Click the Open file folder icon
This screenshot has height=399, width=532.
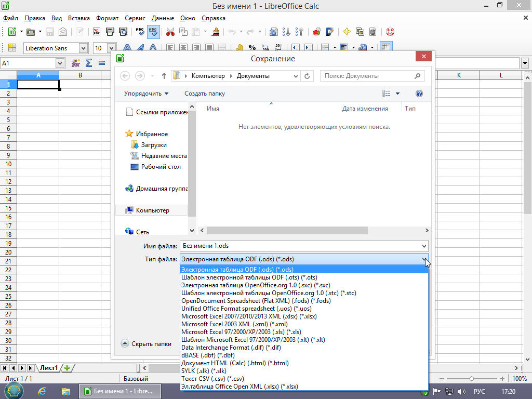[x=31, y=32]
